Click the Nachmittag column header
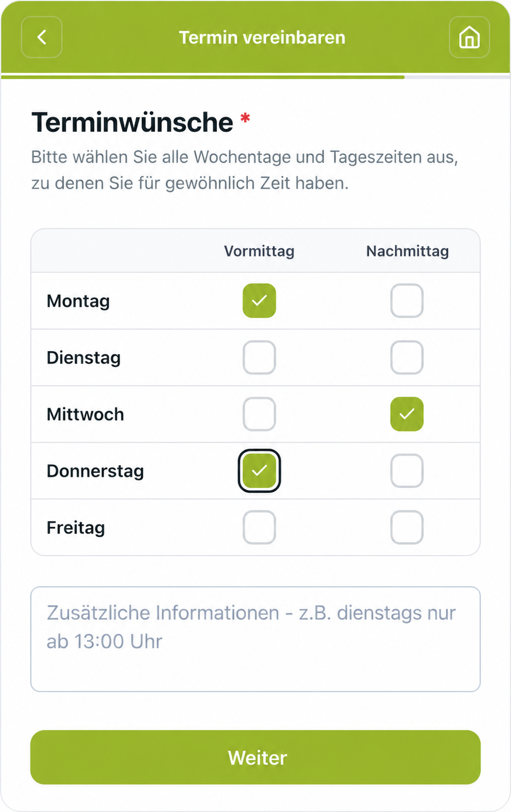 coord(407,251)
